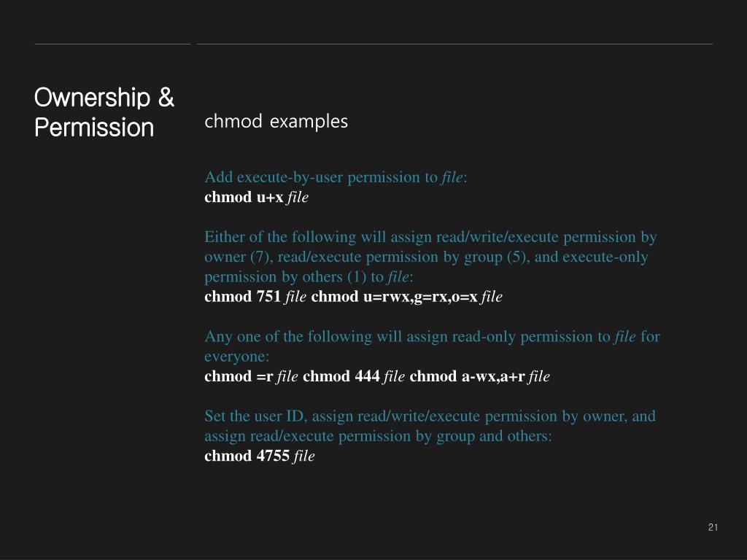Click the "chmod 751 file" command
747x560 pixels.
(255, 297)
